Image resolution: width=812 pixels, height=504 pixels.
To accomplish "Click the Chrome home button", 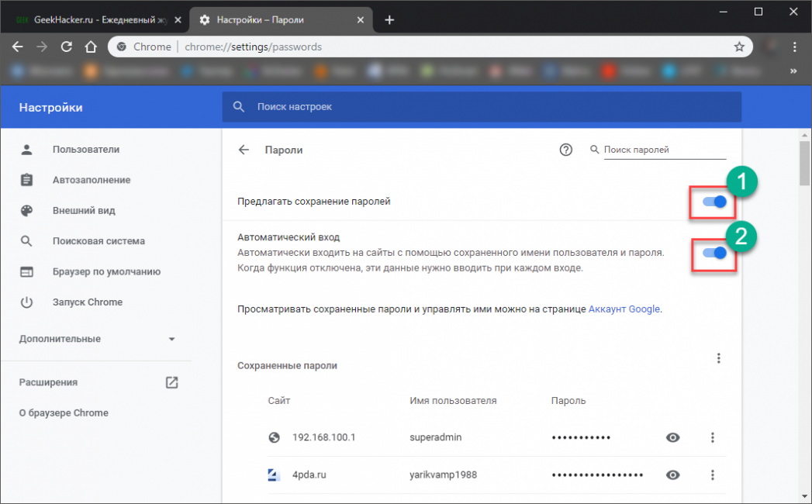I will [91, 47].
